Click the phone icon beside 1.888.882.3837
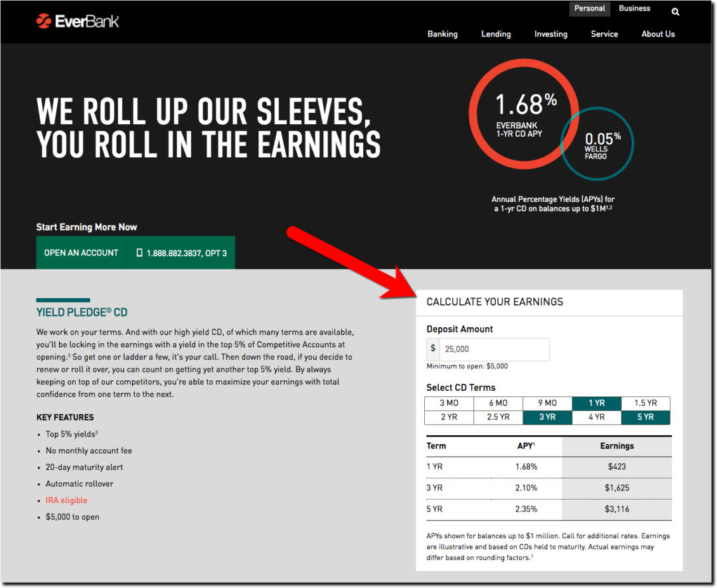Image resolution: width=717 pixels, height=588 pixels. pyautogui.click(x=139, y=253)
